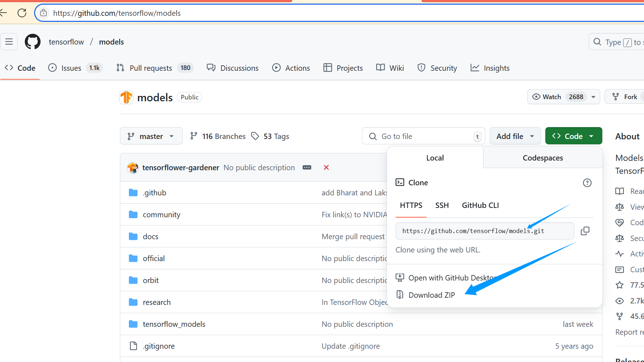The width and height of the screenshot is (644, 362).
Task: Open the .github folder icon
Action: [x=133, y=192]
